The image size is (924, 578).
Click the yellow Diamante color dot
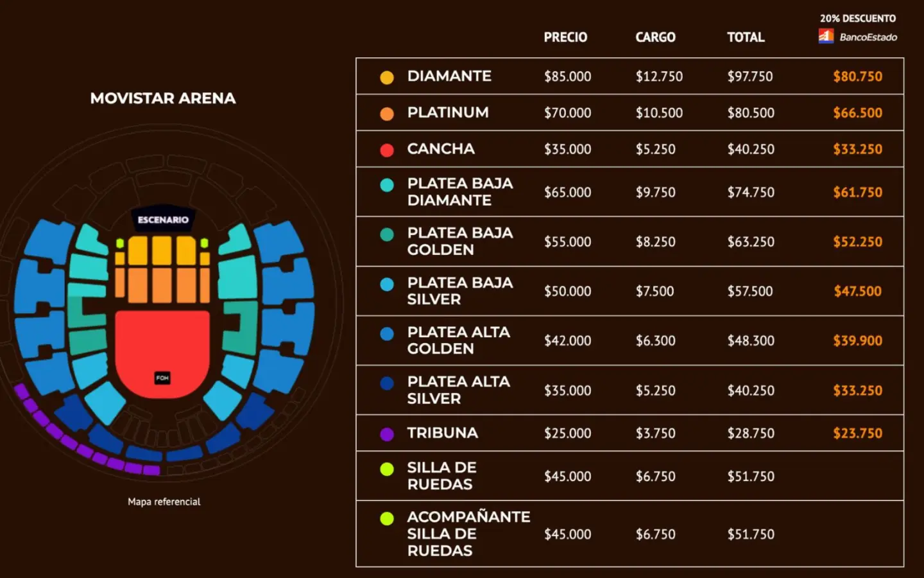click(x=387, y=77)
